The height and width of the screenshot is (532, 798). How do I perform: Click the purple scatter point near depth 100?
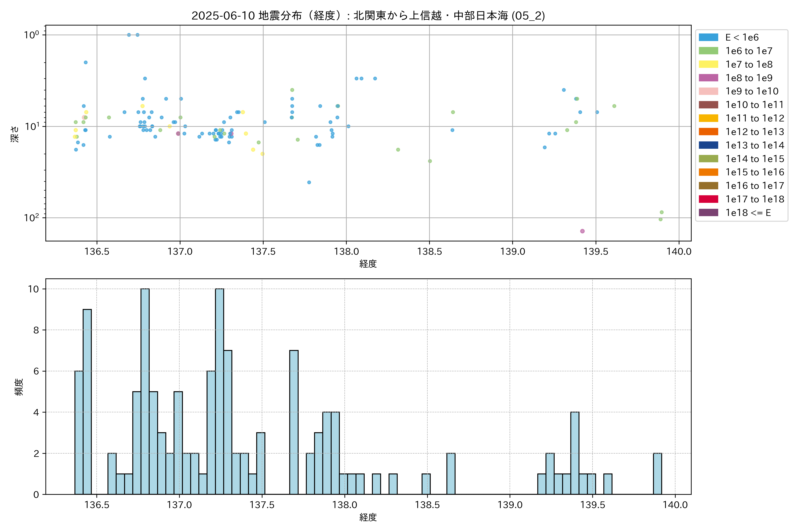[x=582, y=231]
